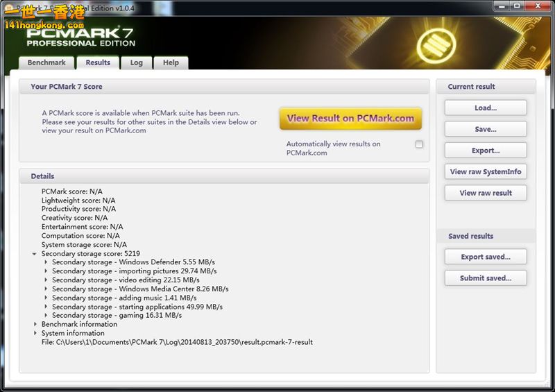Close the PCMark 7 window

[x=538, y=6]
